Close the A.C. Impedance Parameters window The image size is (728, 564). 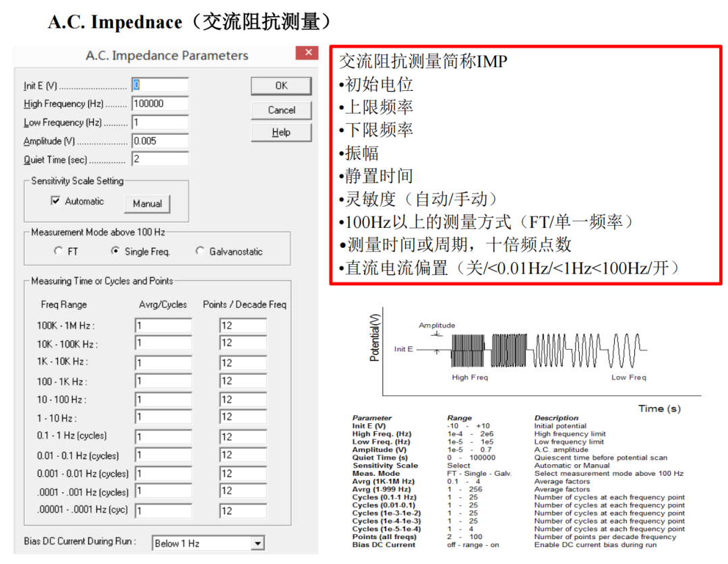(x=307, y=53)
